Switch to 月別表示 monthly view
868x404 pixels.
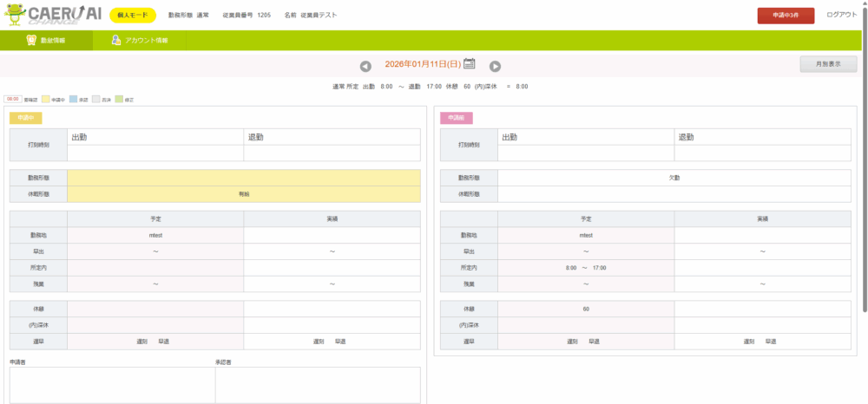click(828, 64)
